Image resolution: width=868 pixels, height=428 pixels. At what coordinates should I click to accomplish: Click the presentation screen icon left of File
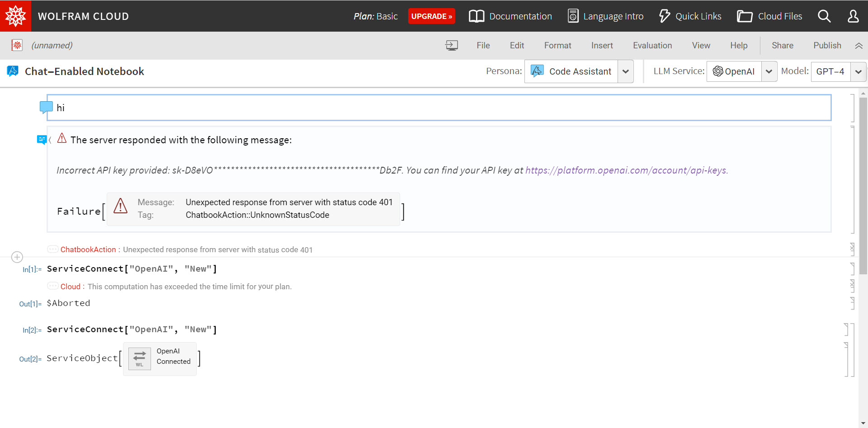point(452,45)
